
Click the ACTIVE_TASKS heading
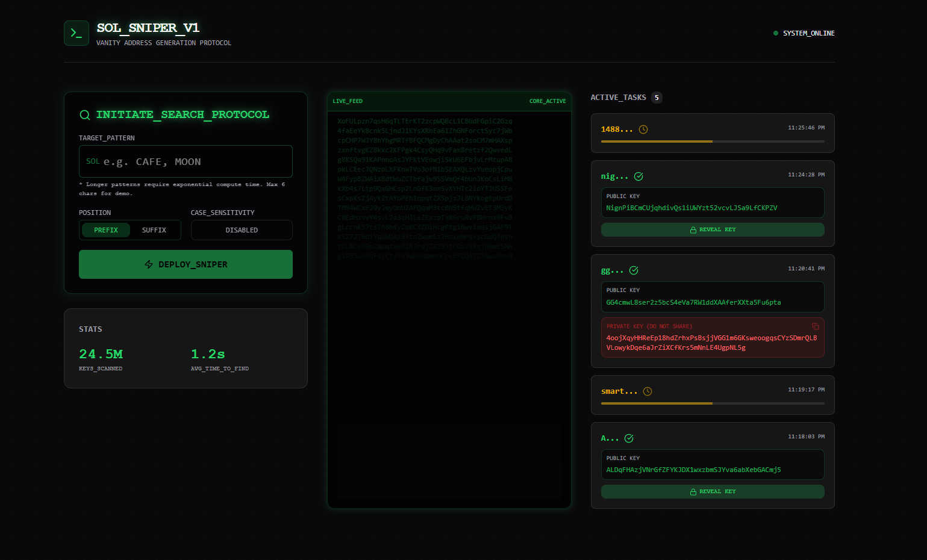pos(618,98)
